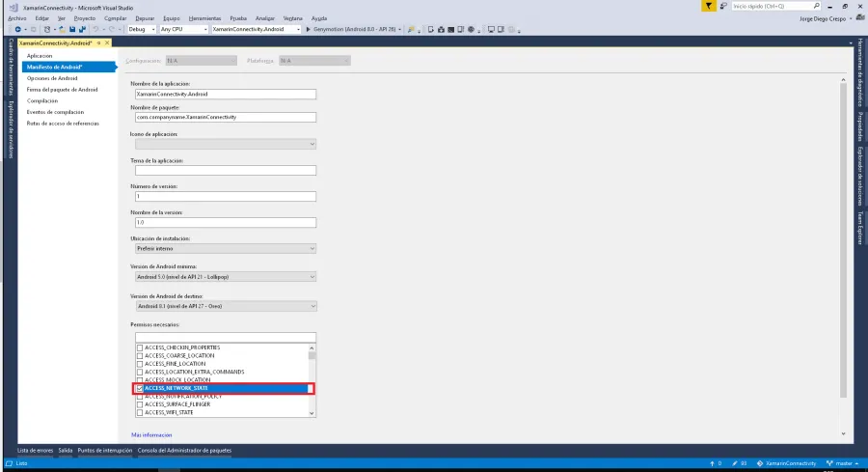The image size is (868, 472).
Task: Open the Icono de aplicación dropdown
Action: pyautogui.click(x=226, y=144)
